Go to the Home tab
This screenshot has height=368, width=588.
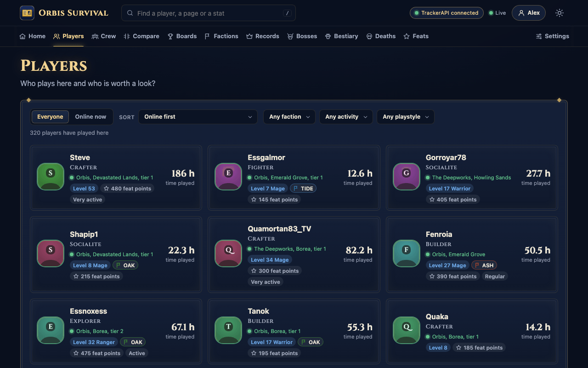(x=33, y=36)
